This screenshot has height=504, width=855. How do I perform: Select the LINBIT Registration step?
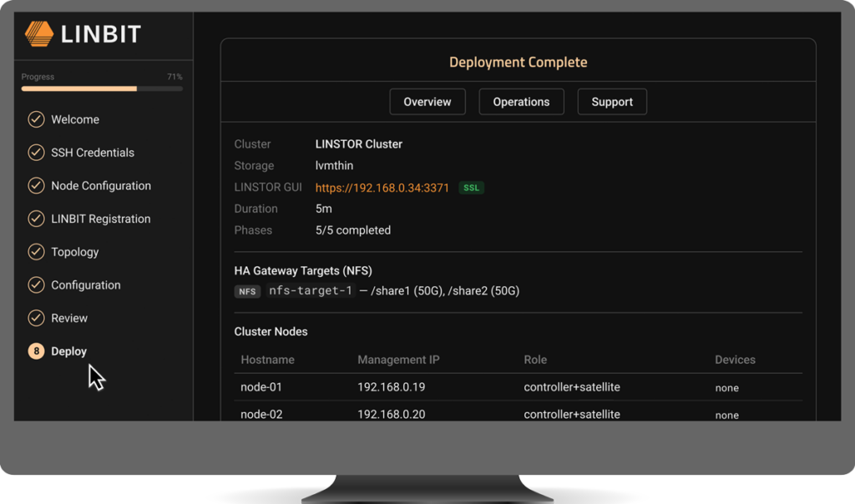pyautogui.click(x=101, y=219)
